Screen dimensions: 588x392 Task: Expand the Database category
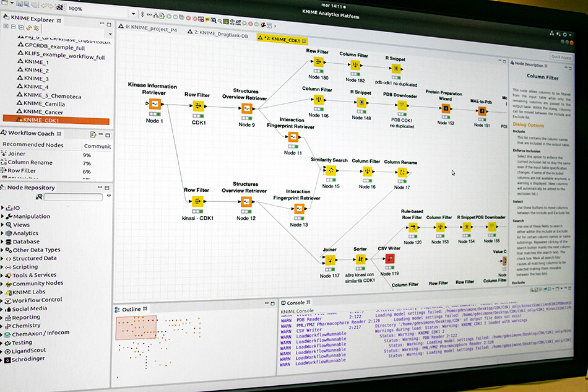pos(2,242)
